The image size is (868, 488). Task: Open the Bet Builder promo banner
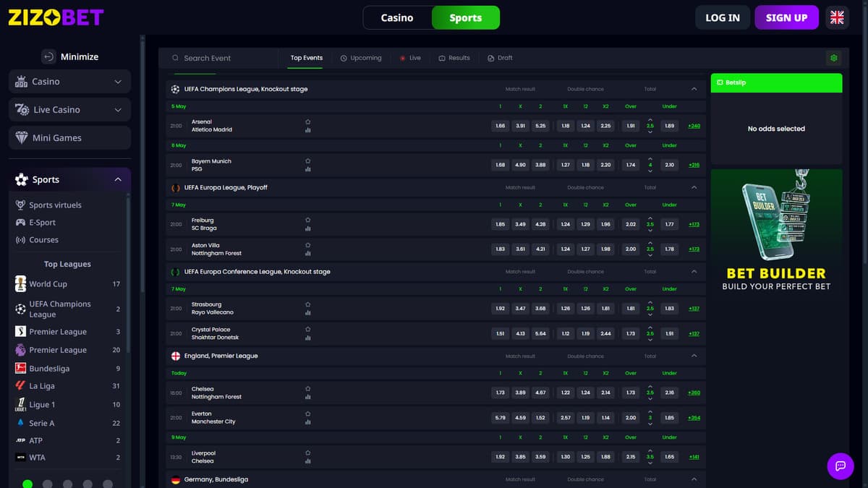point(776,233)
